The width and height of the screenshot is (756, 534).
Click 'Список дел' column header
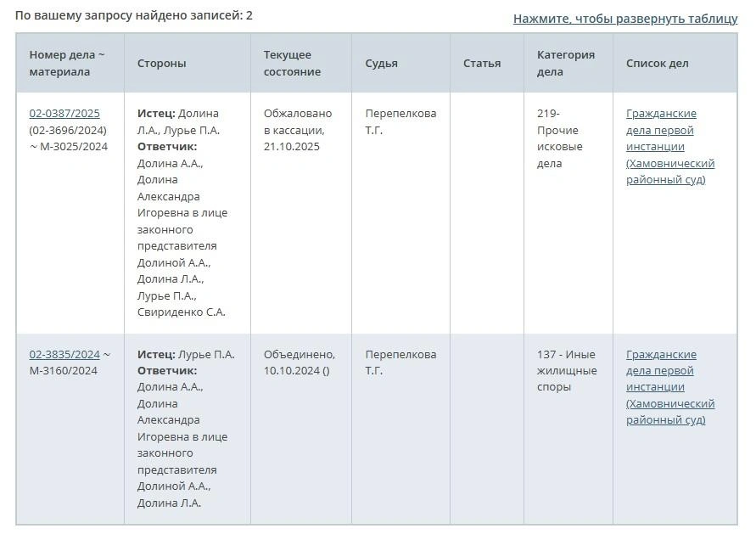(658, 64)
